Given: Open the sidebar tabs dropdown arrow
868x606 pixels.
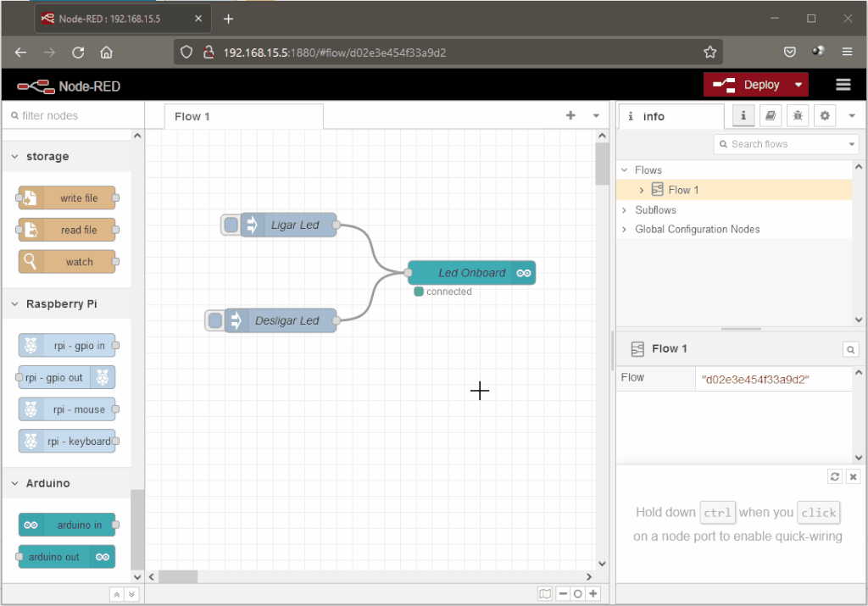Looking at the screenshot, I should pyautogui.click(x=852, y=115).
